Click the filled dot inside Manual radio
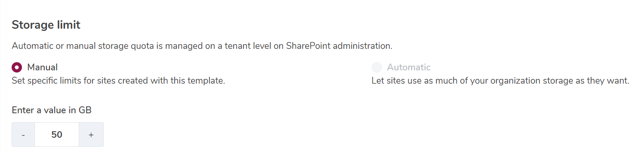Viewport: 644px width, 157px height. click(17, 67)
